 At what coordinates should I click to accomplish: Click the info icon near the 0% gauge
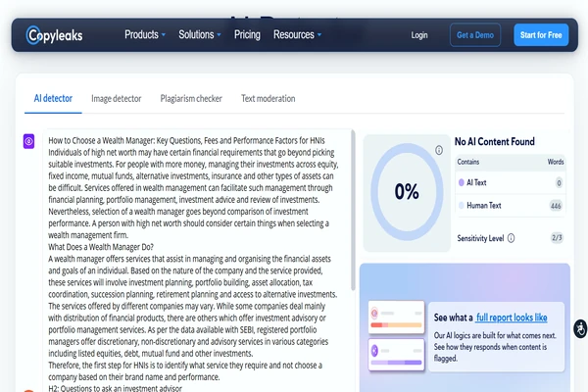[x=439, y=150]
